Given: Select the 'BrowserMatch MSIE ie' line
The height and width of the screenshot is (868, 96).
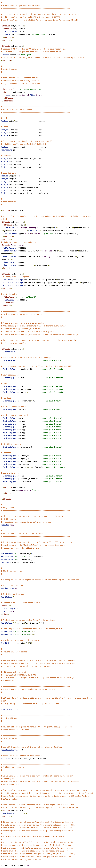Looking at the screenshot, I should coord(15,31).
